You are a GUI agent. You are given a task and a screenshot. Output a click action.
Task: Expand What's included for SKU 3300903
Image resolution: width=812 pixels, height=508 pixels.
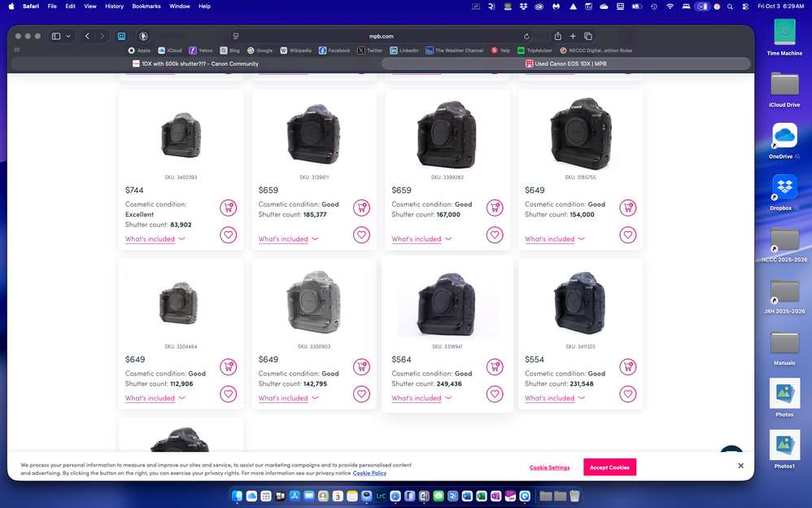[288, 398]
